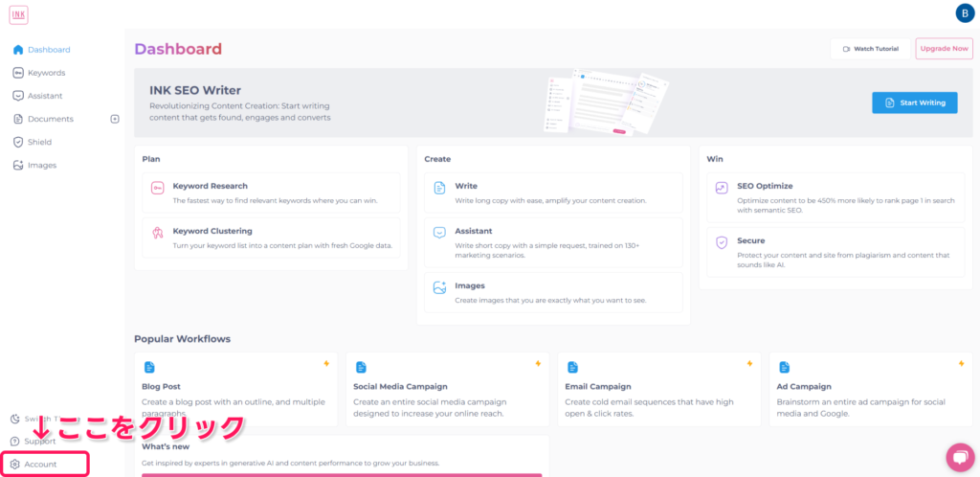Open the Email Campaign workflow
The image size is (980, 477).
pos(659,389)
